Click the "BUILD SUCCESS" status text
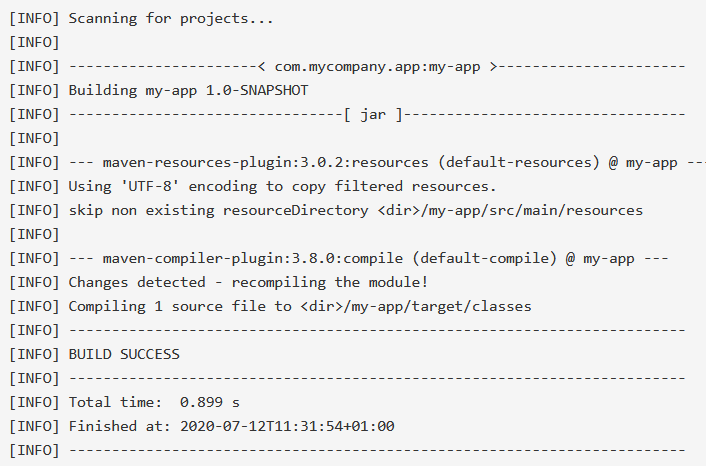The width and height of the screenshot is (706, 466). 124,354
